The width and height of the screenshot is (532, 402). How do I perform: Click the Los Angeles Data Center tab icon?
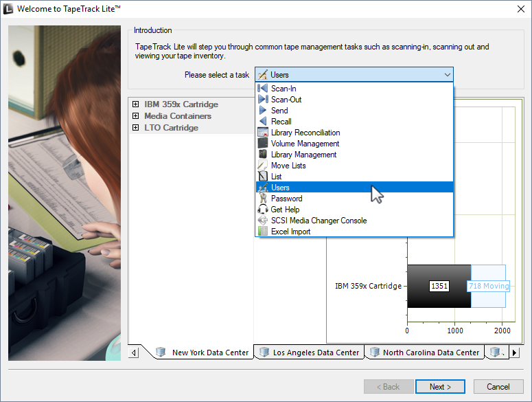tap(264, 352)
